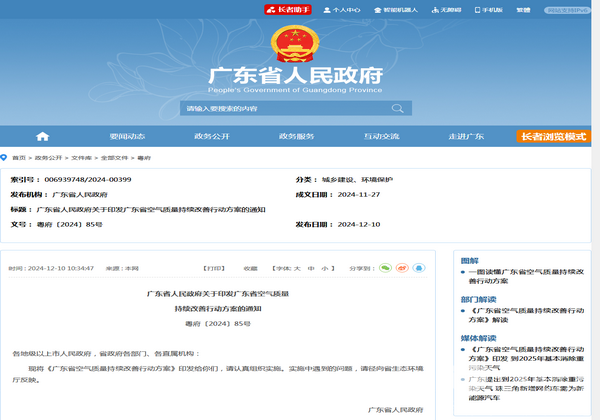Switch to 繁體 traditional Chinese
Viewport: 600px width, 420px height.
point(524,9)
